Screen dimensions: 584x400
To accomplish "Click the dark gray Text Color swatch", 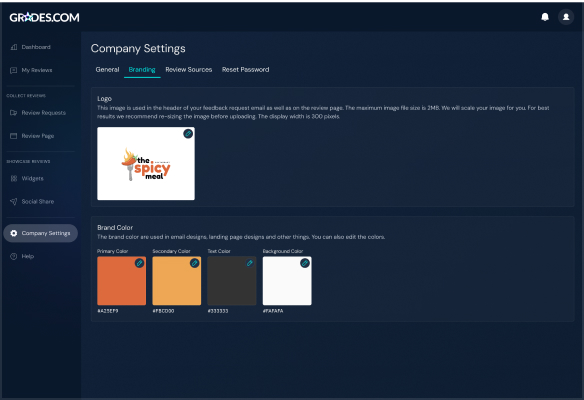I will [232, 281].
